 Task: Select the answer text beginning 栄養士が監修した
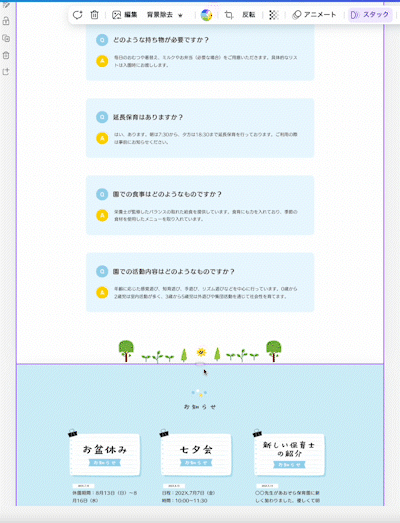click(x=206, y=215)
